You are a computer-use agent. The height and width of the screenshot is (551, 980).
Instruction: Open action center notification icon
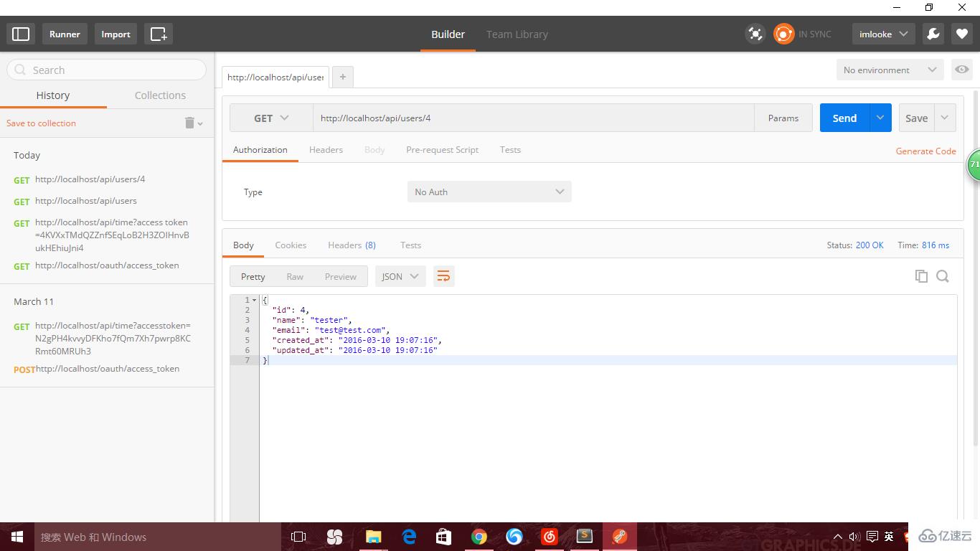(x=872, y=537)
